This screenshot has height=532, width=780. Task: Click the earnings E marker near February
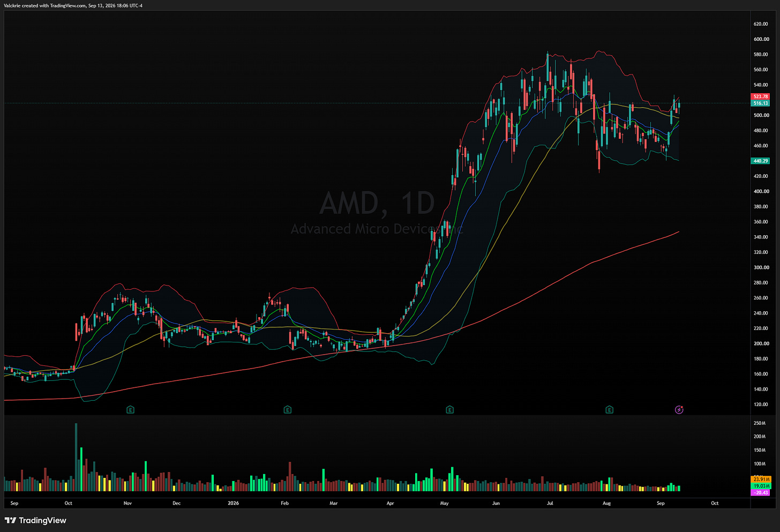click(x=288, y=410)
